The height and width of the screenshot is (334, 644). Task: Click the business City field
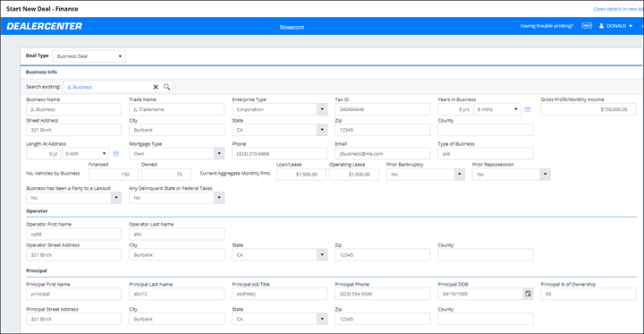[176, 130]
